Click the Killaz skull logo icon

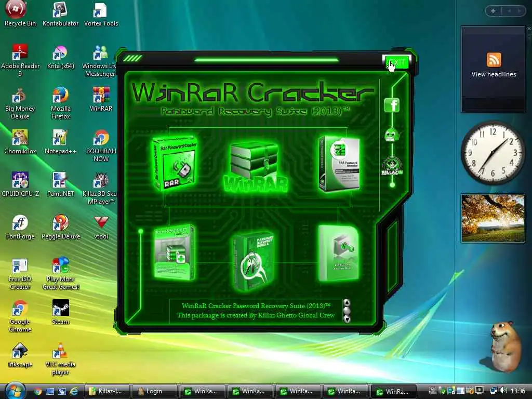point(392,166)
